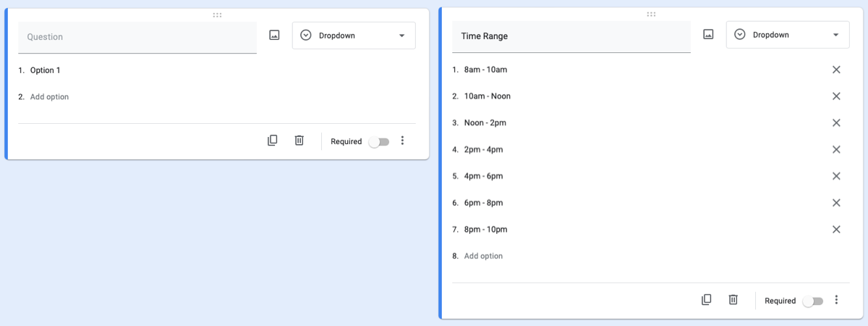Grab the drag handle atop Time Range card

click(651, 14)
